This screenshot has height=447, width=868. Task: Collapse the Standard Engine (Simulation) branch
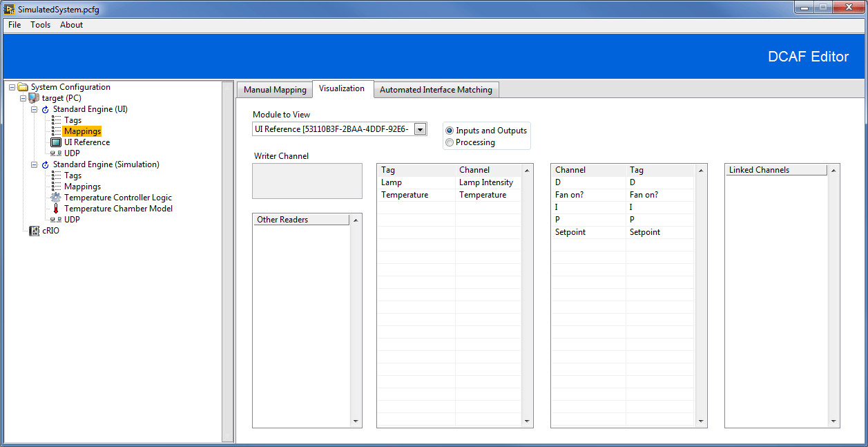33,164
